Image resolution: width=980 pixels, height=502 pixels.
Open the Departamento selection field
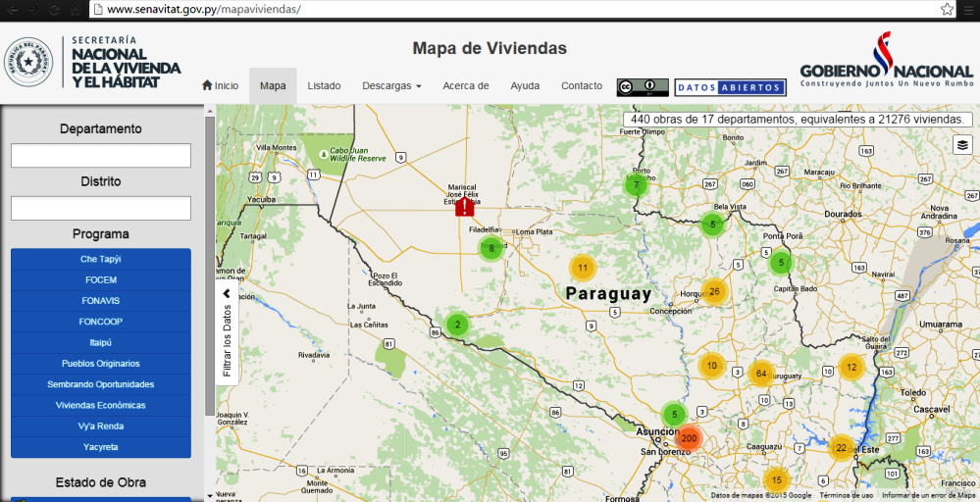click(x=101, y=156)
